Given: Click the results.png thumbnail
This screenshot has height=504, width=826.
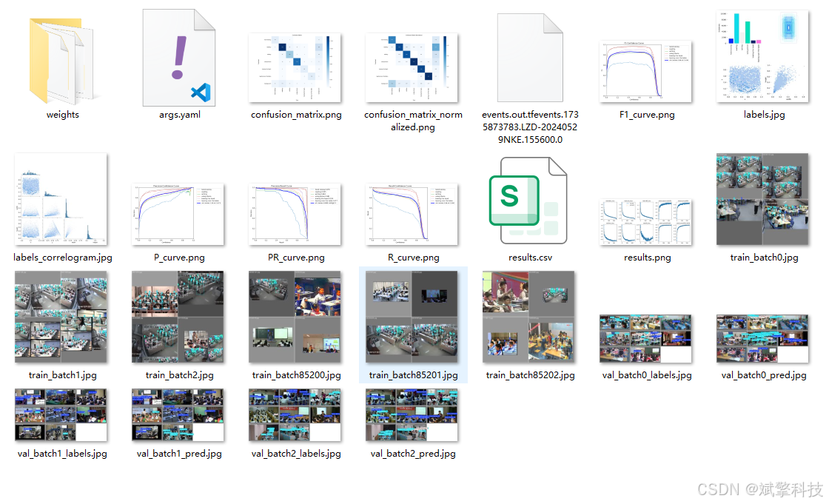Looking at the screenshot, I should (x=645, y=221).
